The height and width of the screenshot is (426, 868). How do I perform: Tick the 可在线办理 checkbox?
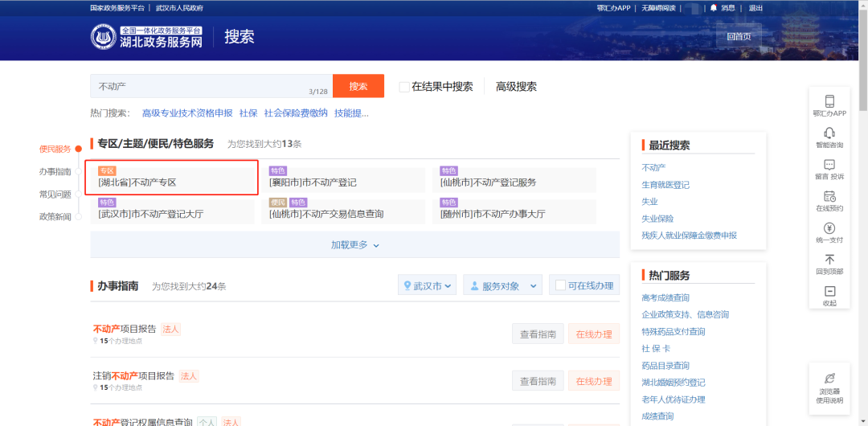pos(560,285)
